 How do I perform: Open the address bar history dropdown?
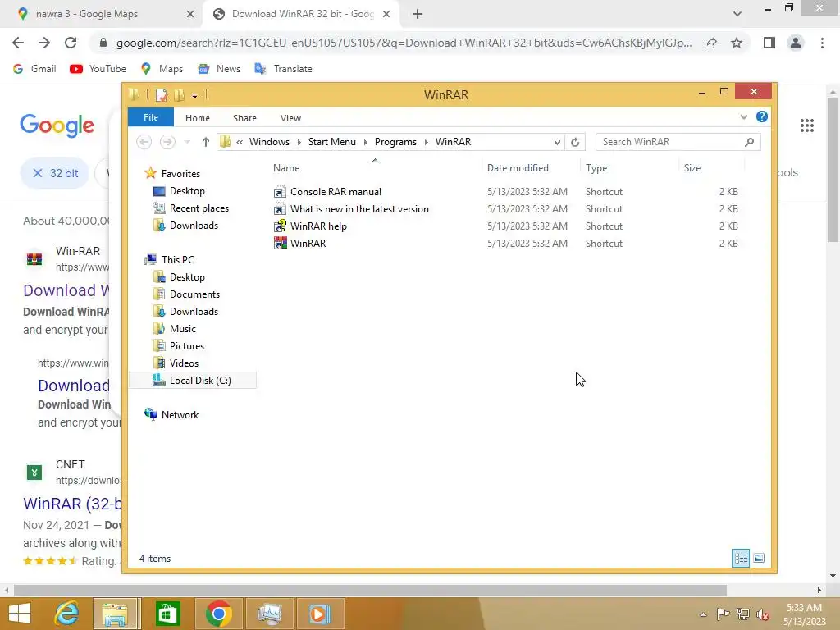557,142
